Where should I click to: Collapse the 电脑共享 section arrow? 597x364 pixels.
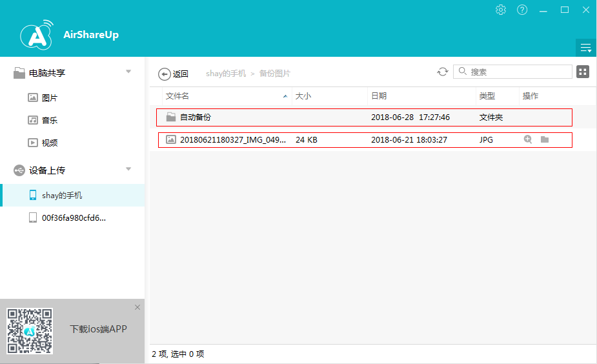point(128,72)
